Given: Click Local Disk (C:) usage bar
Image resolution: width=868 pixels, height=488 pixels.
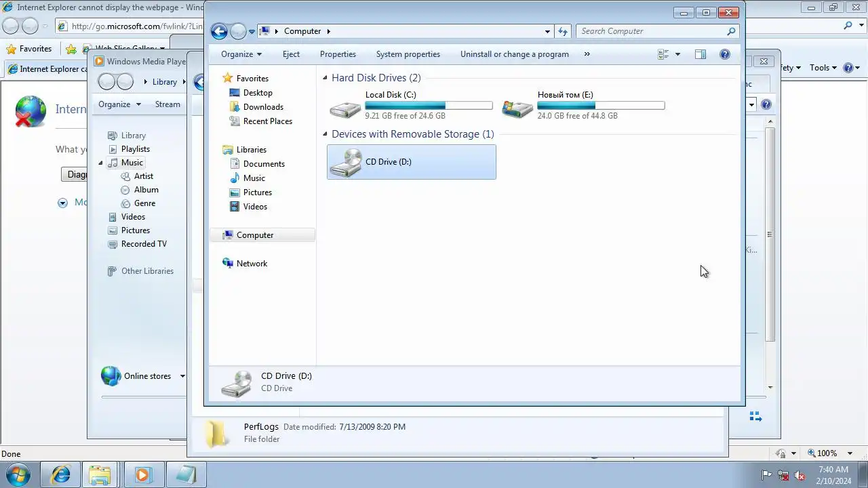Looking at the screenshot, I should [429, 106].
